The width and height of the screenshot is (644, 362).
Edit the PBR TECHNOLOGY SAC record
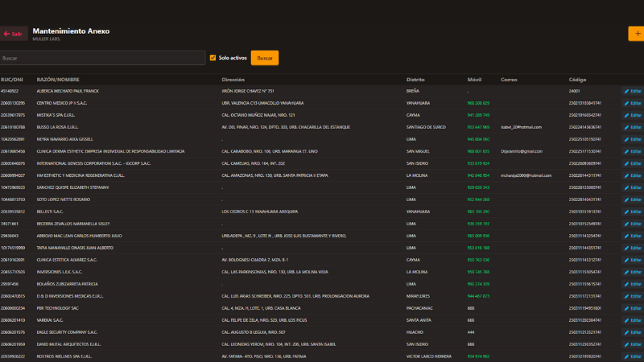(633, 308)
